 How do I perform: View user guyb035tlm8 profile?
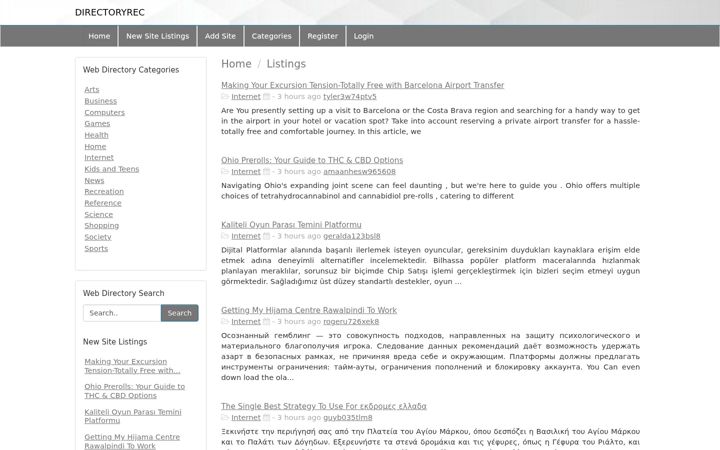click(348, 417)
